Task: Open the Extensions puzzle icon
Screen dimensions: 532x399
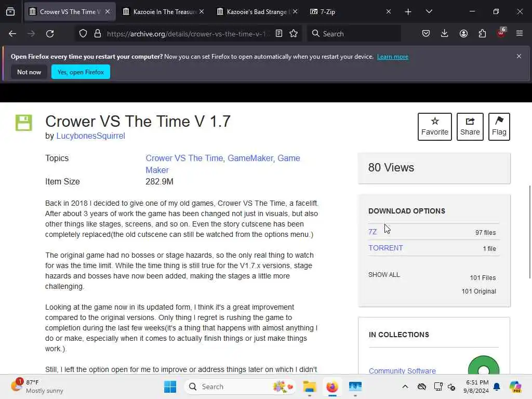Action: pyautogui.click(x=482, y=34)
